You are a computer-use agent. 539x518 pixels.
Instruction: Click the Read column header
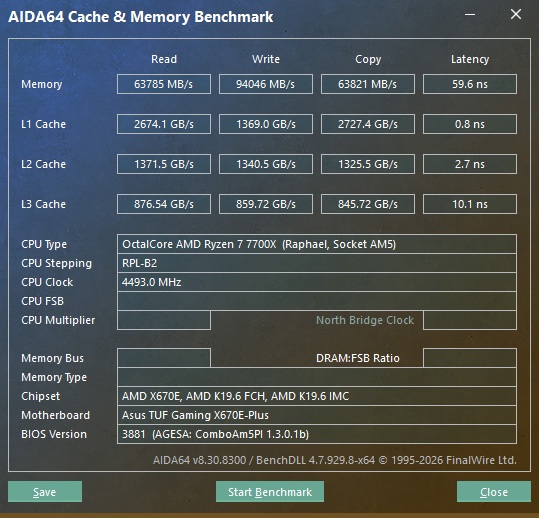coord(164,59)
